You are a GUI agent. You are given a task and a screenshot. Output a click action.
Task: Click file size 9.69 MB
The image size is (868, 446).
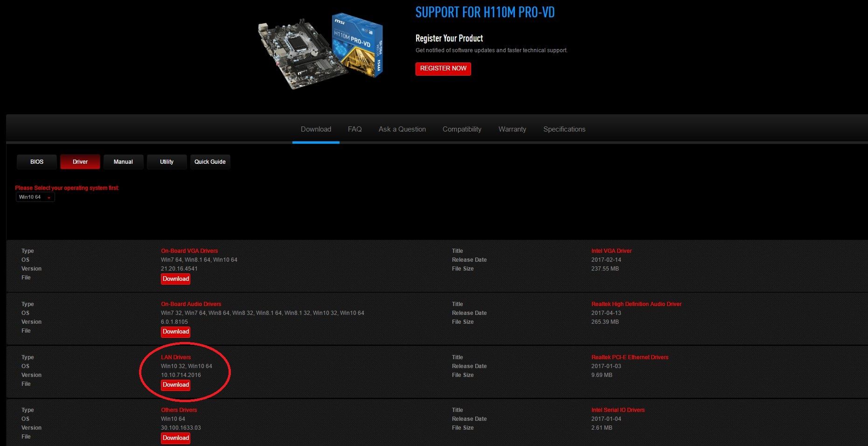pos(602,375)
